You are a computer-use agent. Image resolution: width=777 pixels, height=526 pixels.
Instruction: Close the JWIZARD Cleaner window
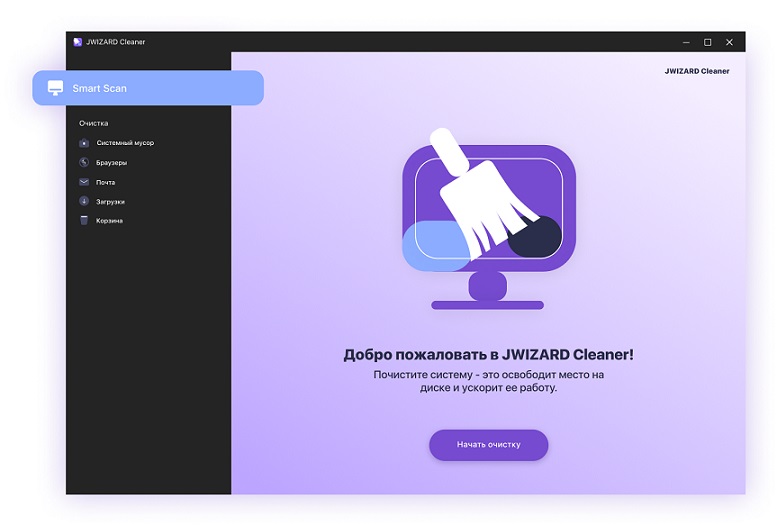click(x=729, y=42)
